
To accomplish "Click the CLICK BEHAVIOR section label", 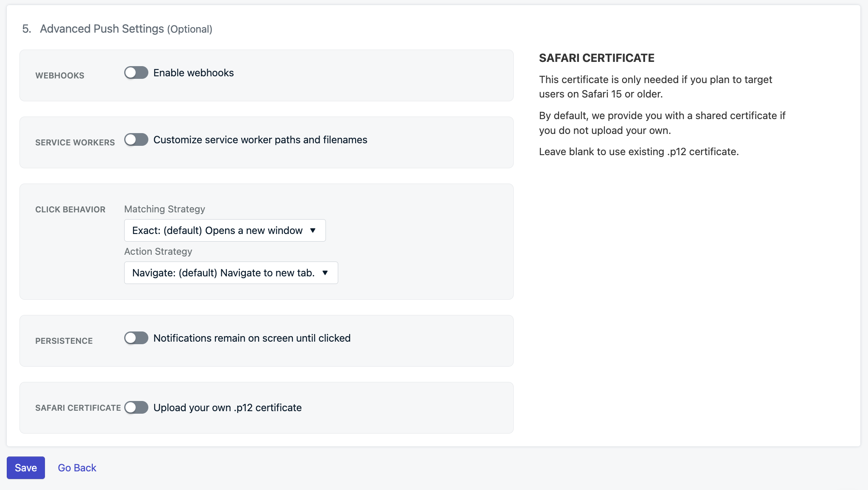I will [x=70, y=209].
